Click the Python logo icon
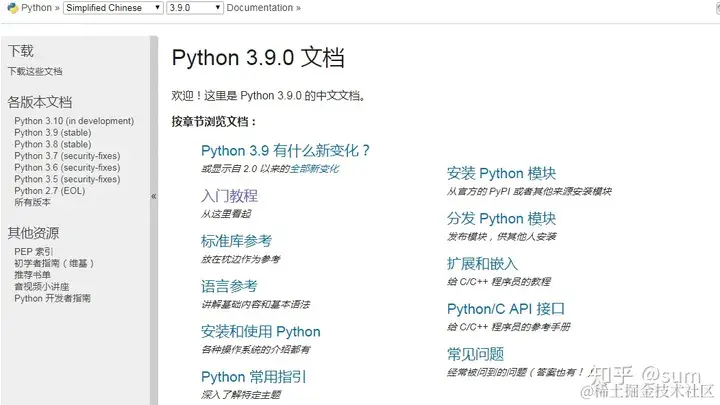 point(12,8)
